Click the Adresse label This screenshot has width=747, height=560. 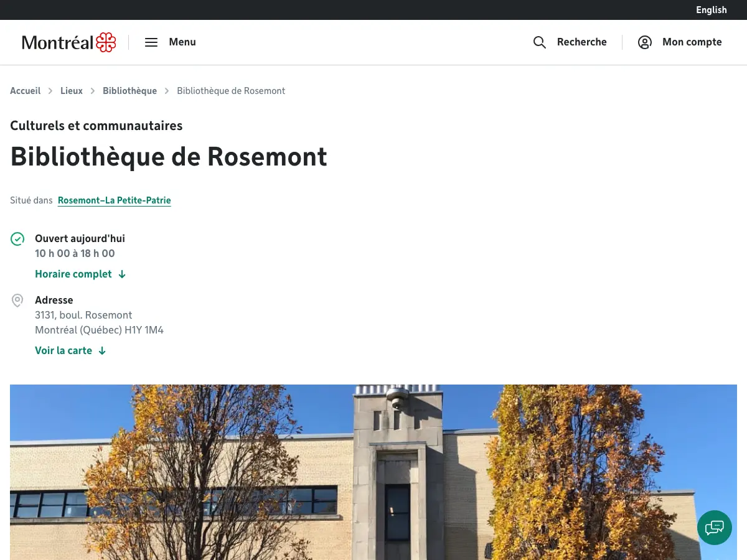[54, 300]
